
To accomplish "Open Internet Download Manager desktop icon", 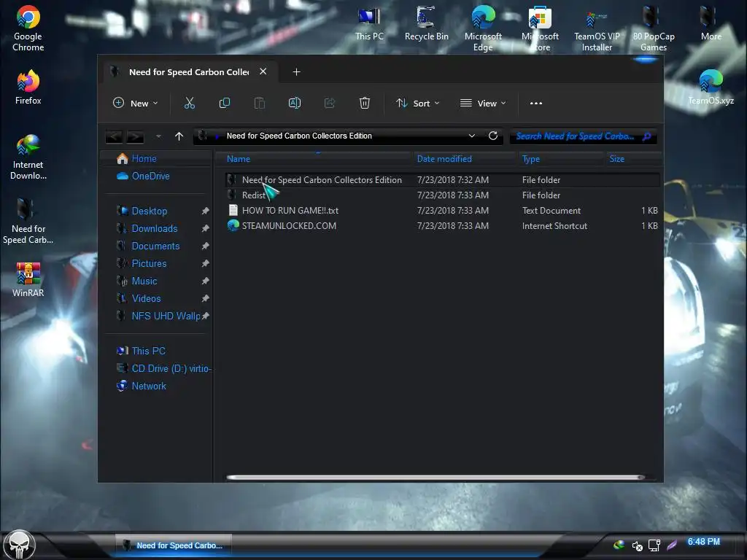I will point(28,157).
